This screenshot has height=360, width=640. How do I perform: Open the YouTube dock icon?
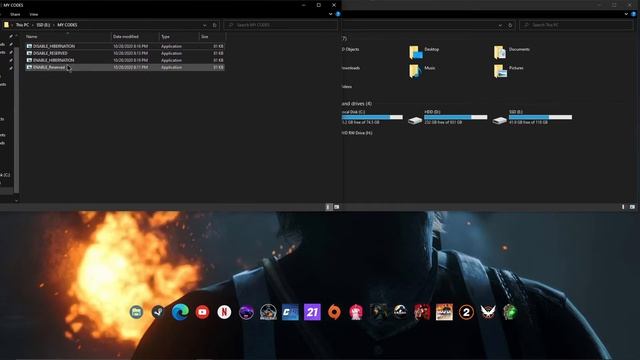click(x=202, y=312)
